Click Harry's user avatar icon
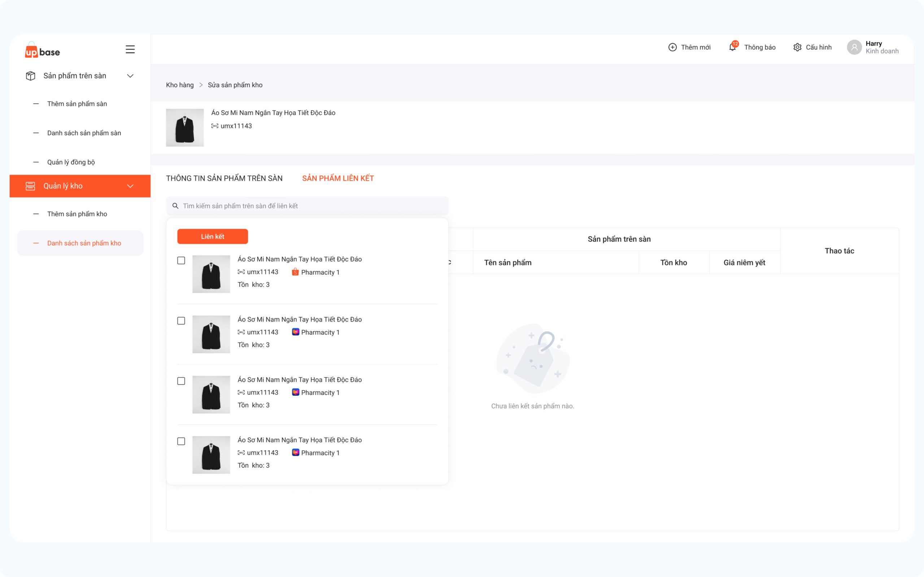 pyautogui.click(x=854, y=47)
